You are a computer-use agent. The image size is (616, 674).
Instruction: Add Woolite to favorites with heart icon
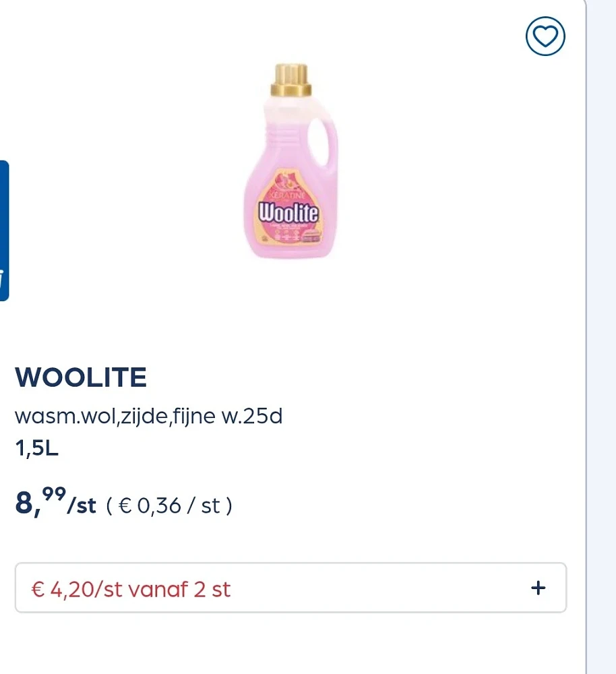[x=545, y=36]
